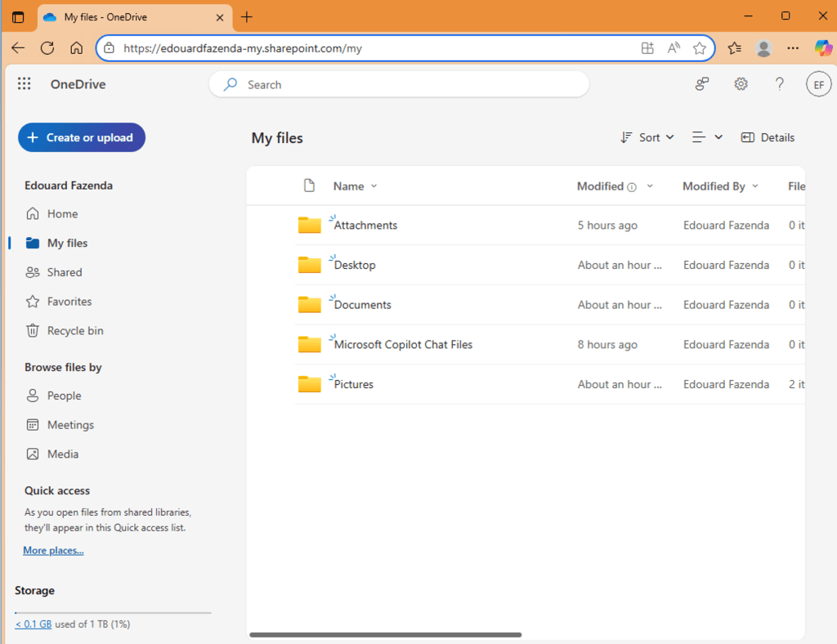Open the settings gear in OneDrive header

coord(741,84)
